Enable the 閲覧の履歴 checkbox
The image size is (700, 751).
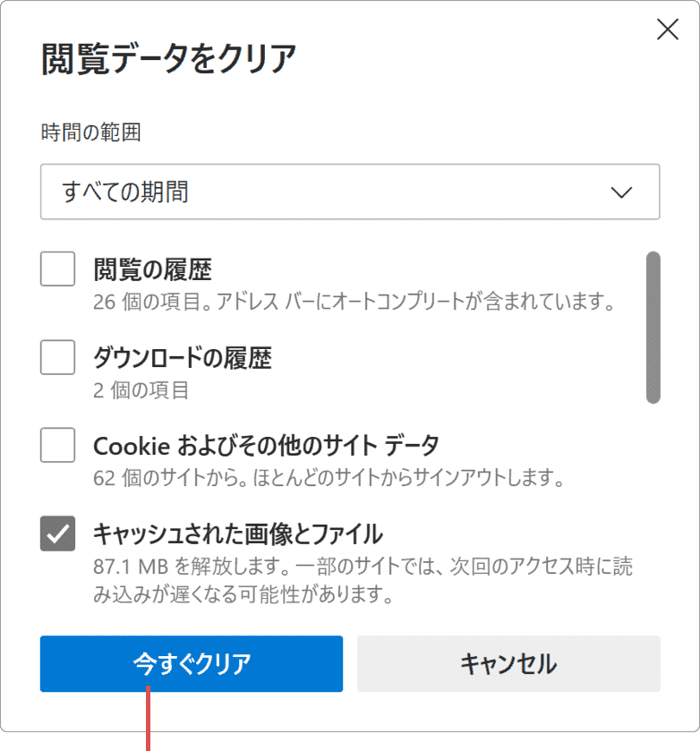(57, 268)
